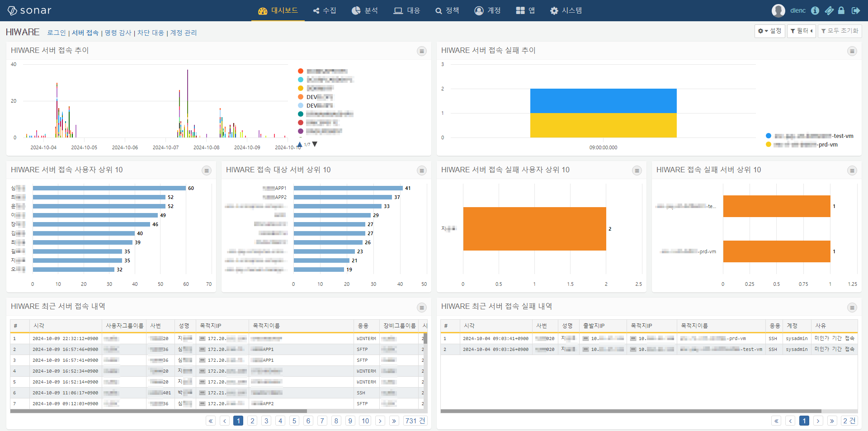Click the 모두 초기화 button
The image size is (868, 431).
point(840,31)
